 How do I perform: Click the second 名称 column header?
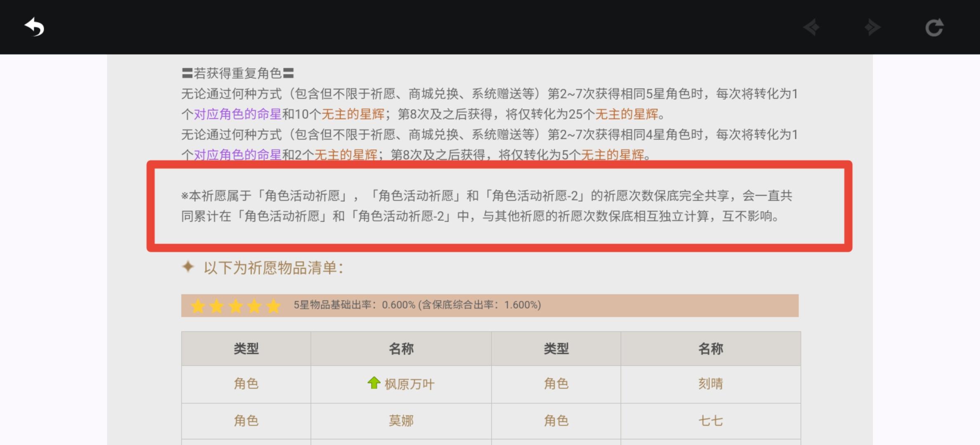click(x=711, y=349)
